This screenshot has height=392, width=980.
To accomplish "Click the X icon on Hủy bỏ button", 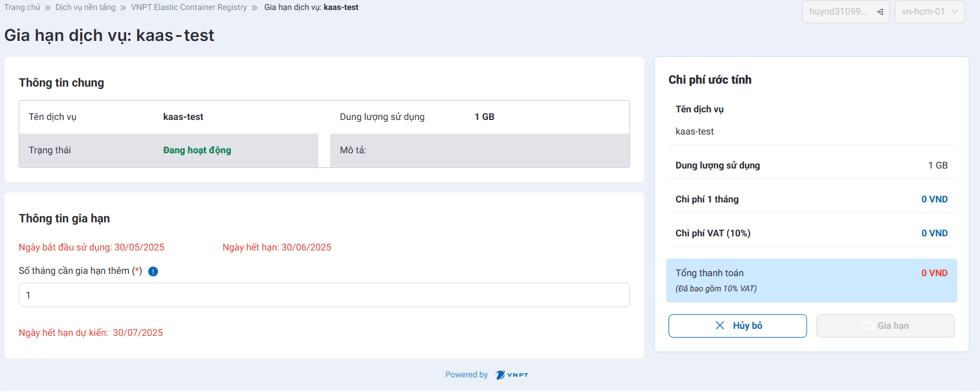I will pos(720,326).
